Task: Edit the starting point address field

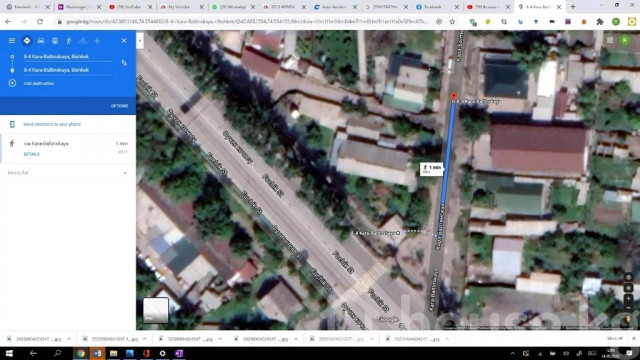Action: pyautogui.click(x=67, y=57)
